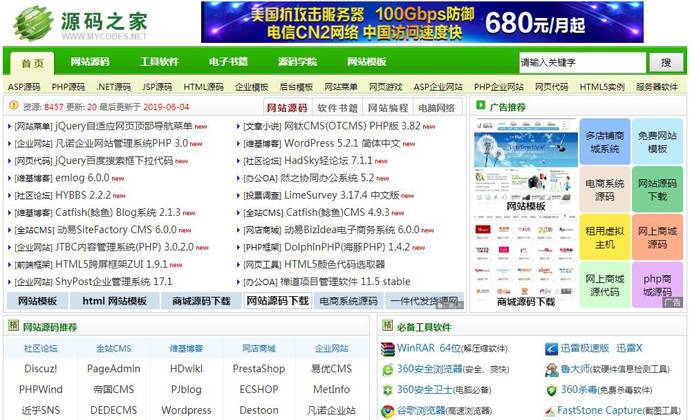The image size is (690, 420).
Task: Open the 广告 tag on ad panel
Action: point(673,303)
